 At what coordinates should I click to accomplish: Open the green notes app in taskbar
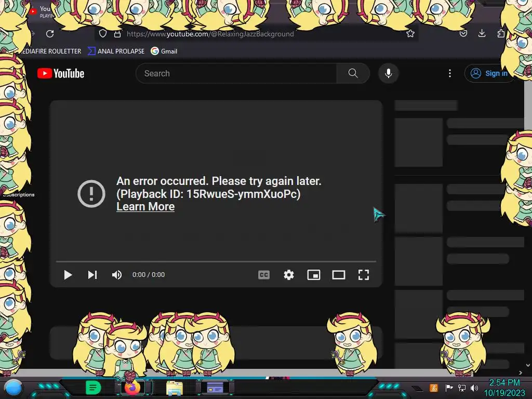point(94,388)
